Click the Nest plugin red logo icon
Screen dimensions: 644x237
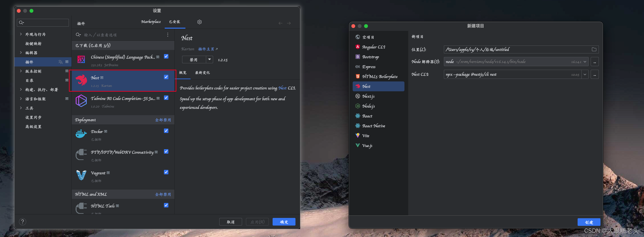(x=81, y=80)
